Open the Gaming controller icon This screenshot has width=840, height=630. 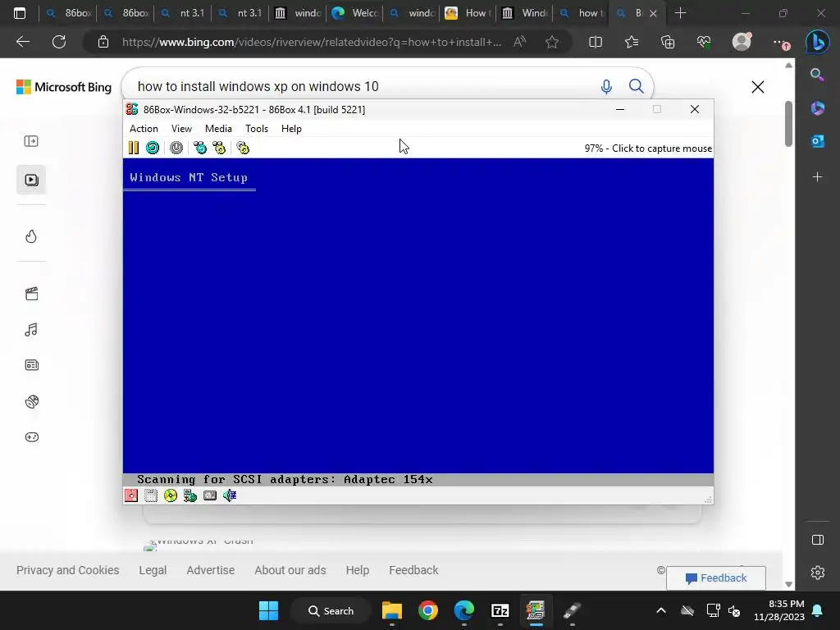click(x=32, y=437)
